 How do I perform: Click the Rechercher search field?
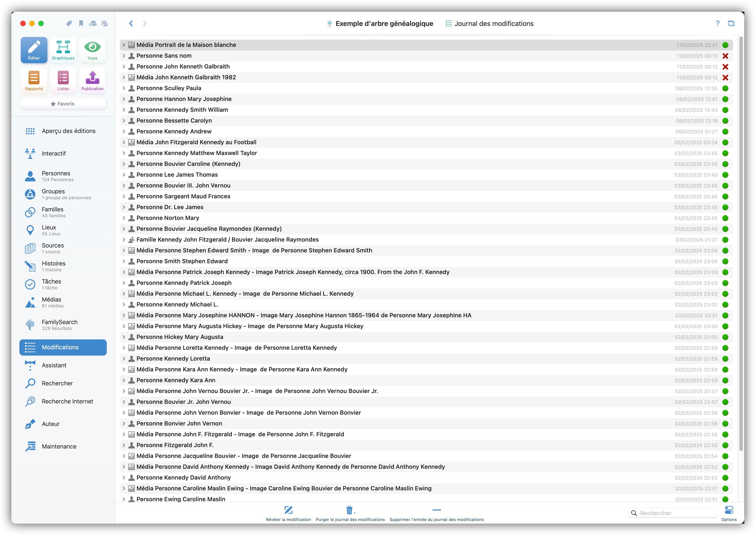[673, 513]
